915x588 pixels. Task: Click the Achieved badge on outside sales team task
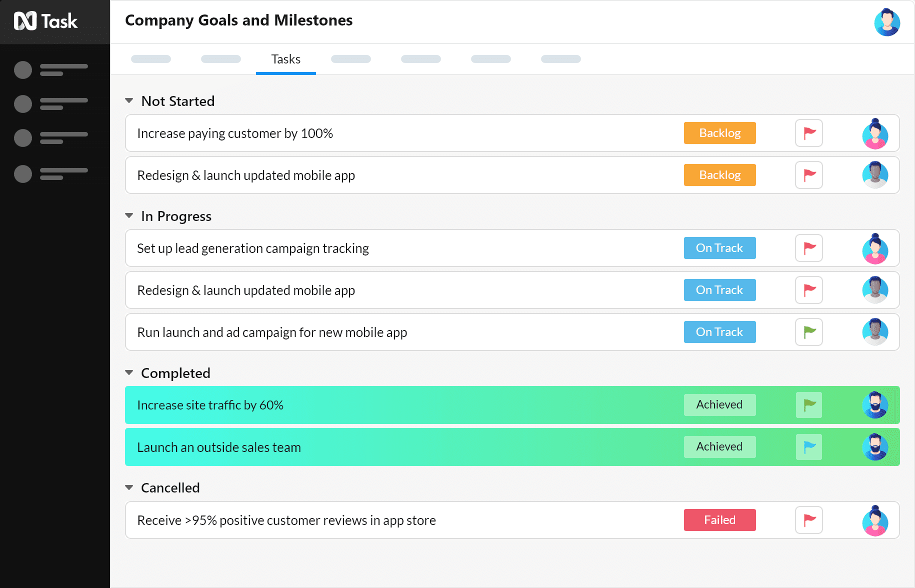tap(719, 446)
